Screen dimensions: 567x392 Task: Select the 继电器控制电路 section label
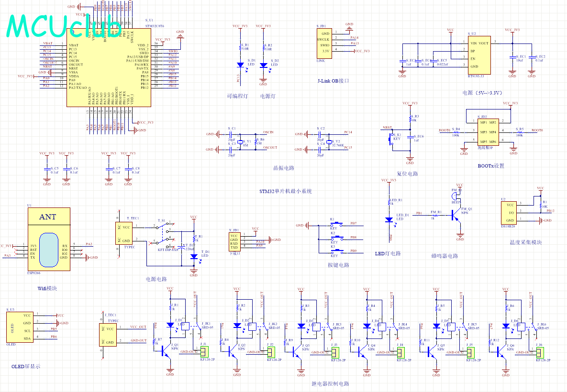330,383
